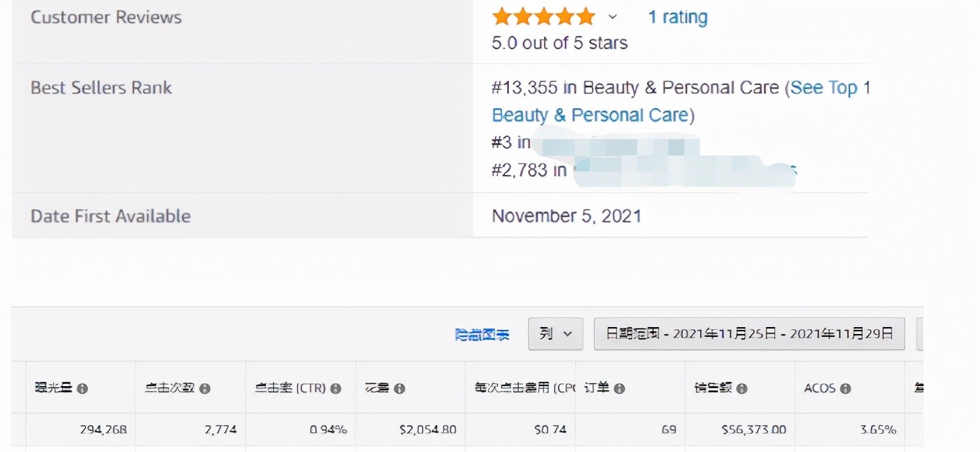Expand the star rating chevron
This screenshot has width=980, height=452.
(x=612, y=17)
